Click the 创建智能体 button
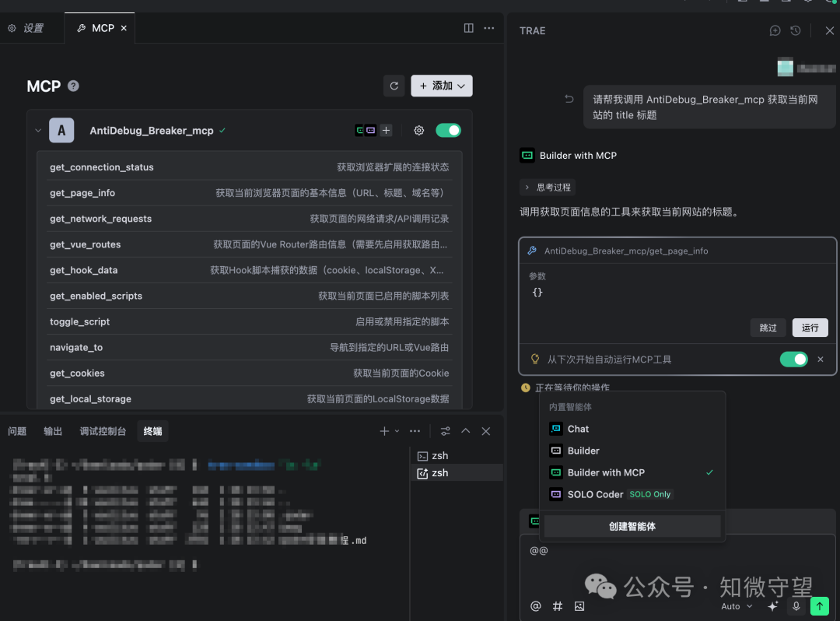The height and width of the screenshot is (621, 840). point(632,526)
